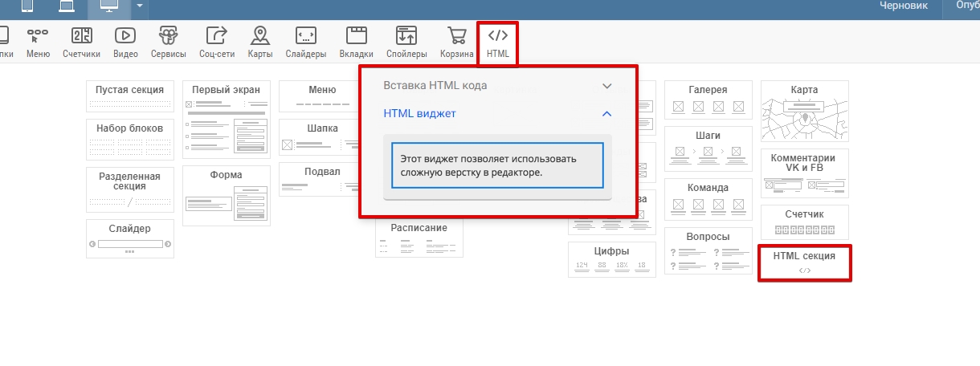The image size is (980, 366).
Task: Open the Соц-сети share icon
Action: [216, 43]
